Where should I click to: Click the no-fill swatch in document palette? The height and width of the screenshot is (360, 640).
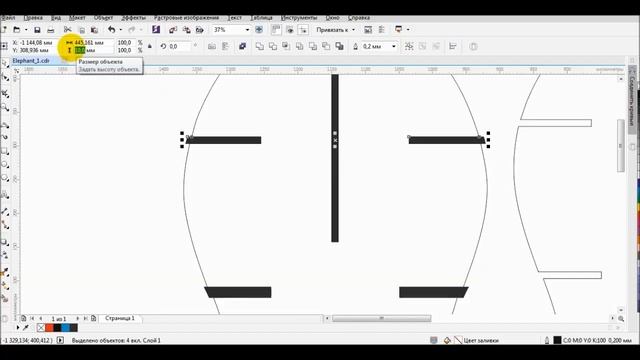click(41, 328)
